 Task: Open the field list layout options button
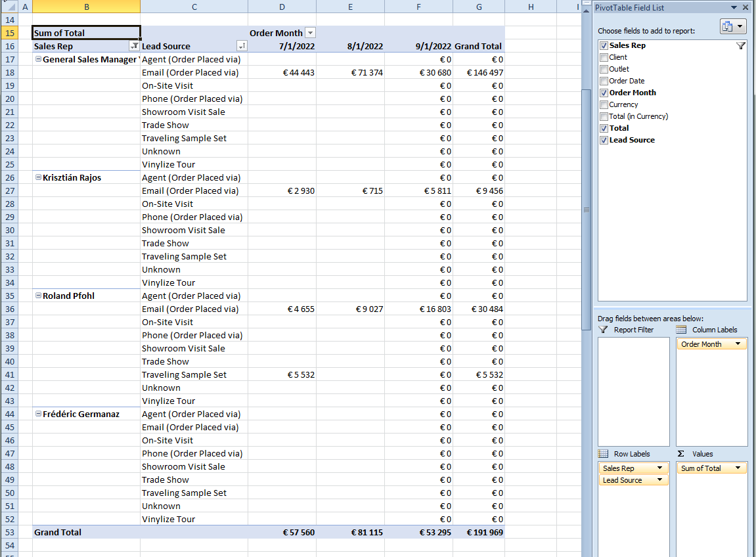point(733,26)
